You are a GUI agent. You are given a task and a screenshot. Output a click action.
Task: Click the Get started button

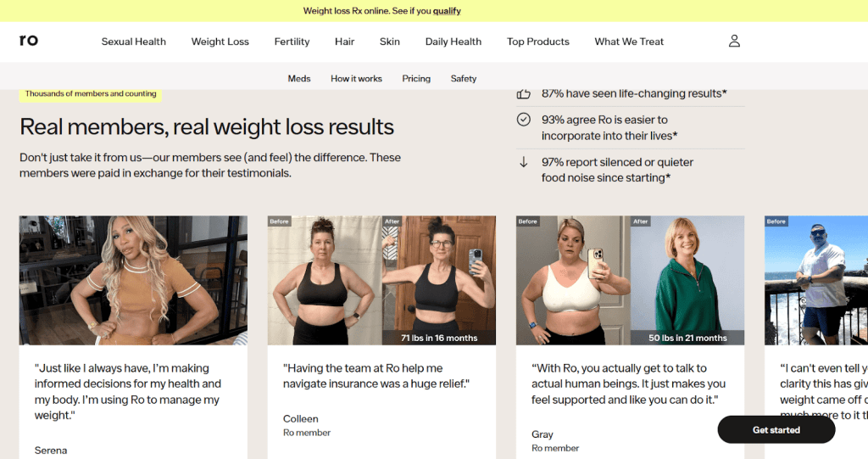click(x=776, y=429)
